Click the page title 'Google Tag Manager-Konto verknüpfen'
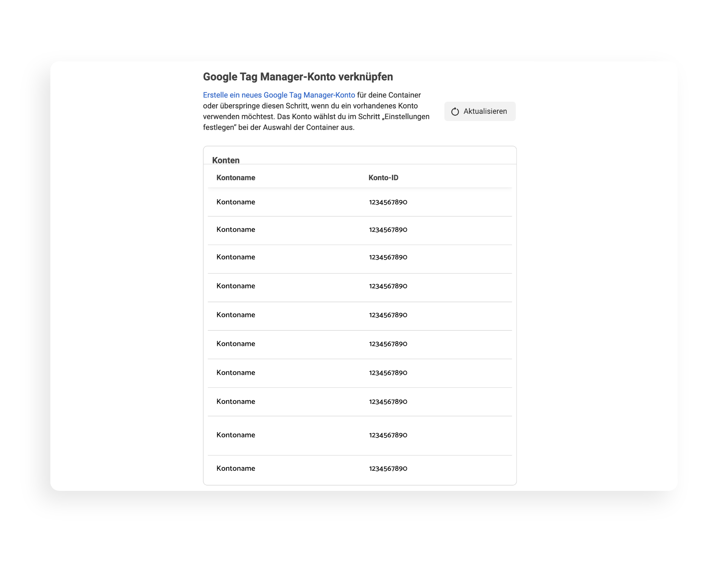 (298, 77)
